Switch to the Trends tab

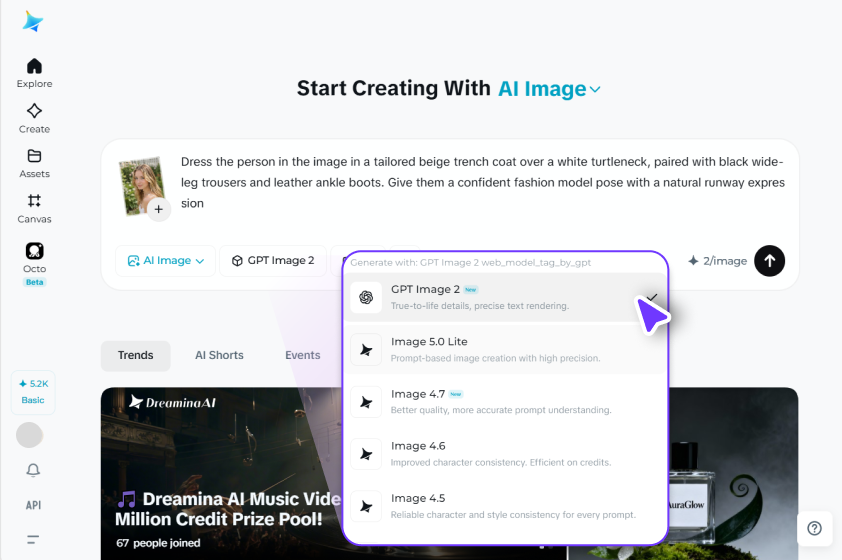pos(135,355)
